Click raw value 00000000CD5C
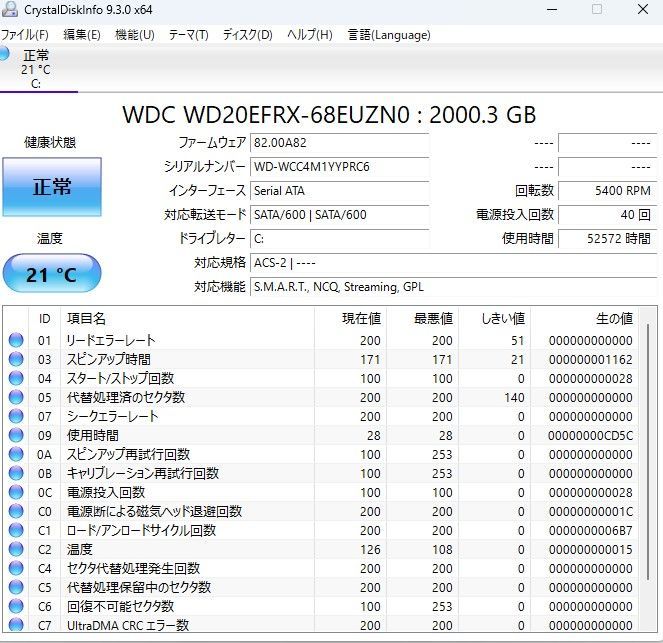The image size is (663, 643). coord(590,435)
